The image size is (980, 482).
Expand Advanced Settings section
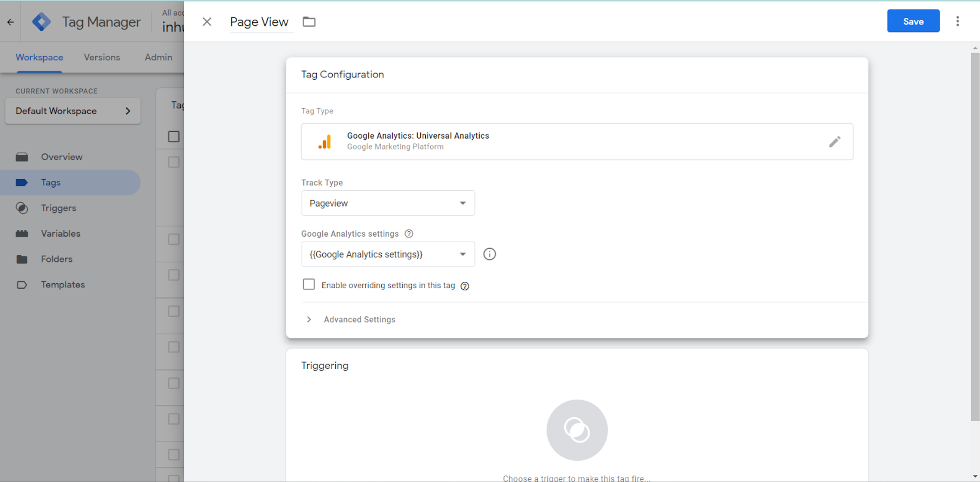(x=359, y=319)
